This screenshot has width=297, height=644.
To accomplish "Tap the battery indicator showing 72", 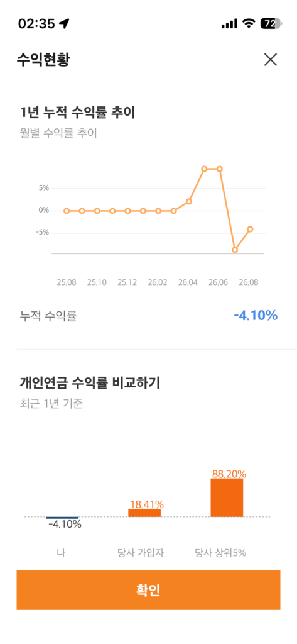I will tap(271, 24).
